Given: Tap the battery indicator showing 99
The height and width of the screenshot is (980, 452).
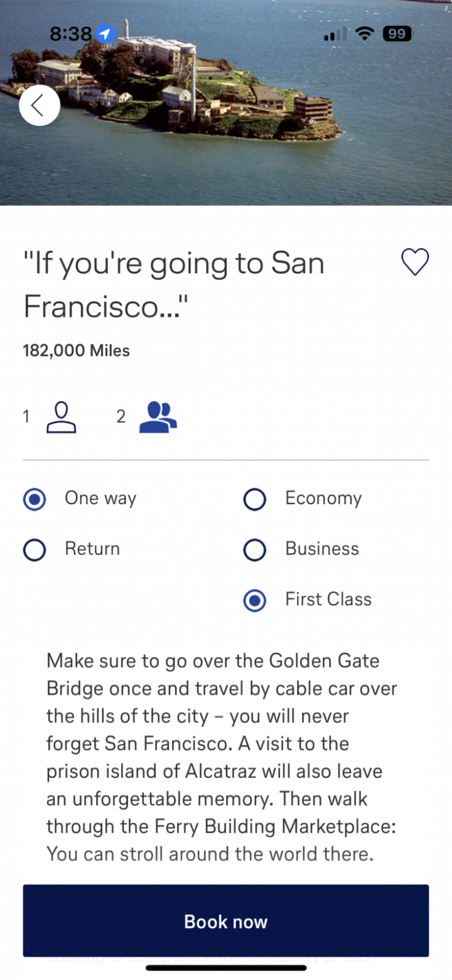Looking at the screenshot, I should 397,34.
